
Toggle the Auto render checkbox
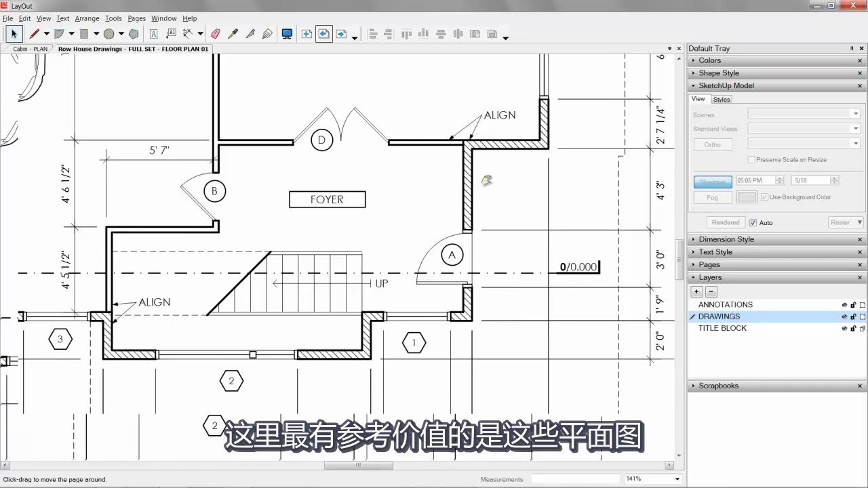tap(753, 222)
